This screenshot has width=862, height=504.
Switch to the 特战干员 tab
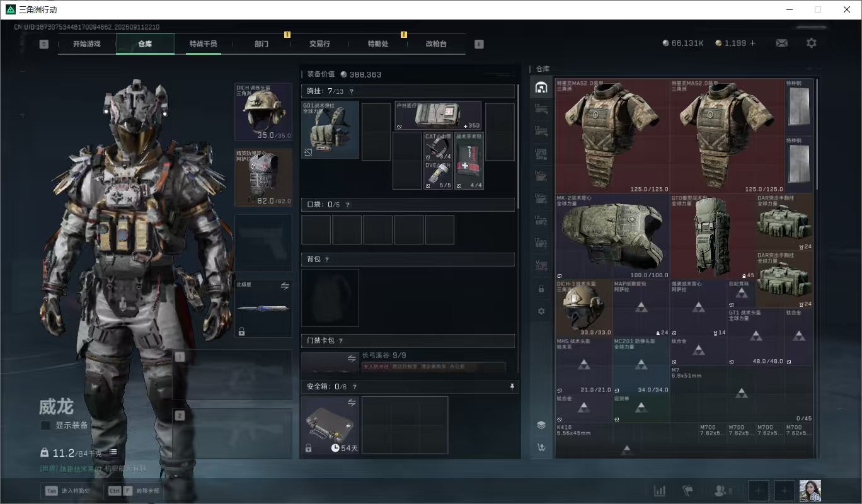203,44
